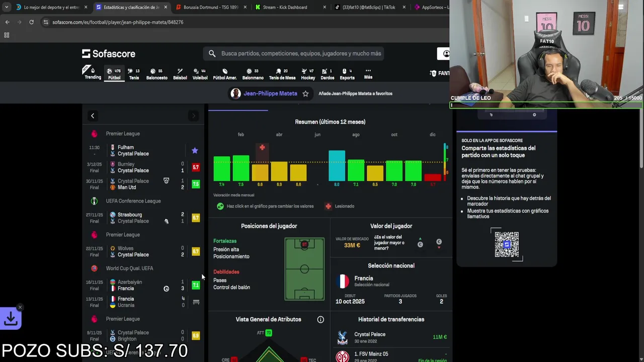Expand the Más sports menu
This screenshot has width=644, height=362.
368,73
